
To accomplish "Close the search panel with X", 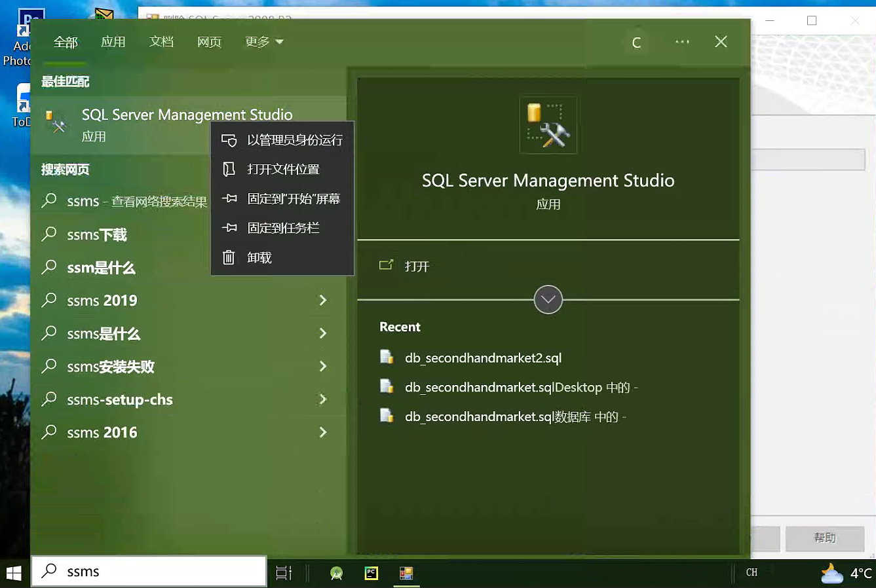I will [721, 42].
